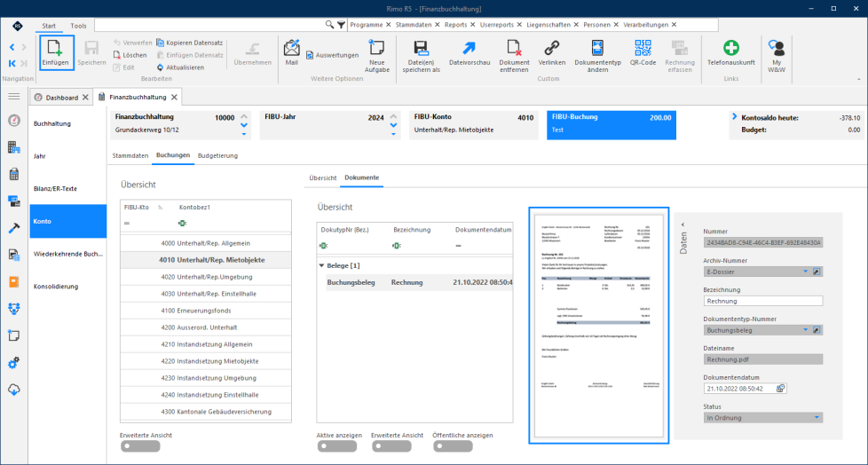Screen dimensions: 868x465
Task: Open the Budgetierung sub-tab
Action: point(217,155)
